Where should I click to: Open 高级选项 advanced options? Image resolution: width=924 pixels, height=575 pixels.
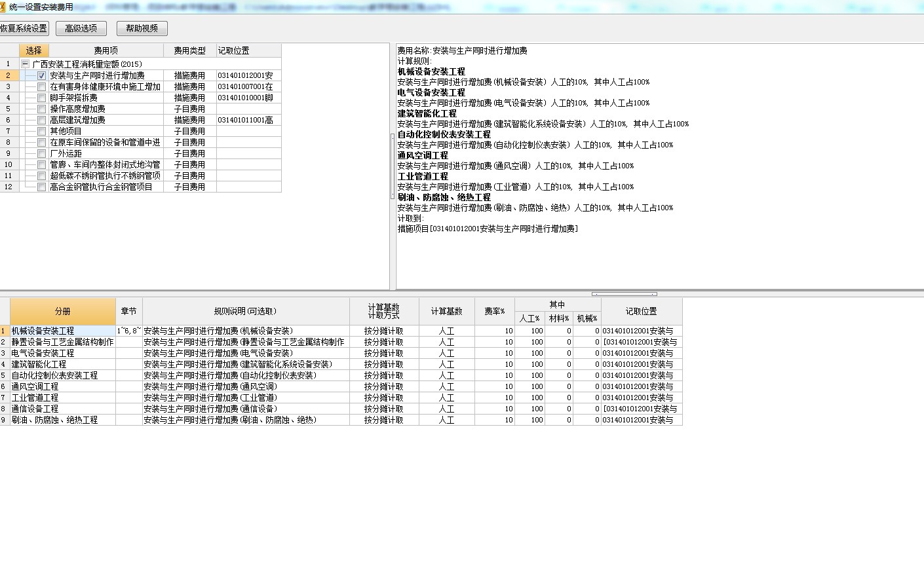pyautogui.click(x=81, y=28)
